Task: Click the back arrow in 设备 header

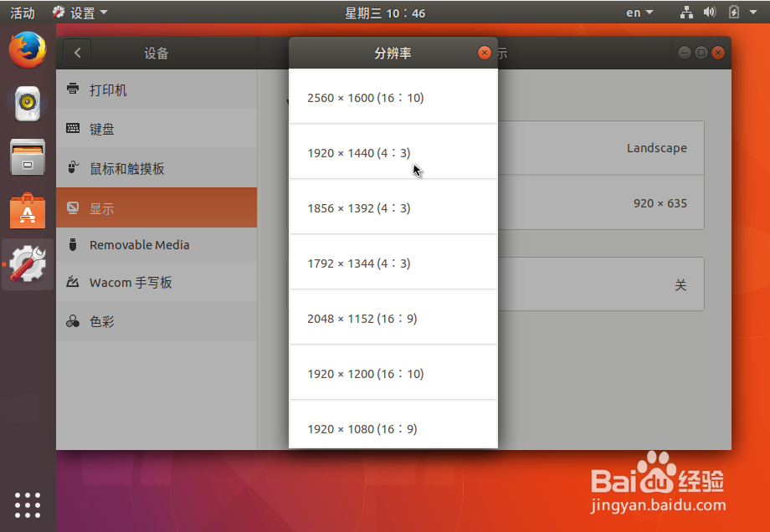Action: pyautogui.click(x=76, y=52)
